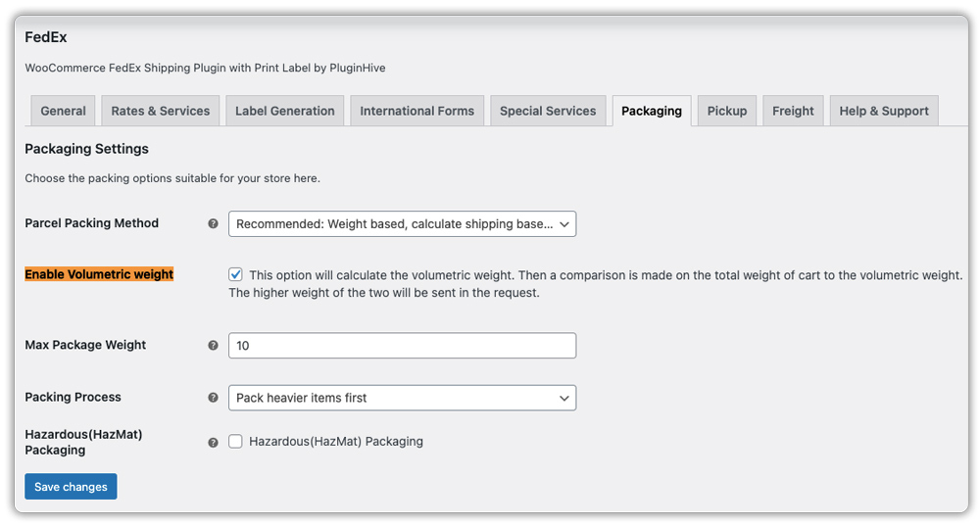Open the Freight tab

pyautogui.click(x=793, y=112)
